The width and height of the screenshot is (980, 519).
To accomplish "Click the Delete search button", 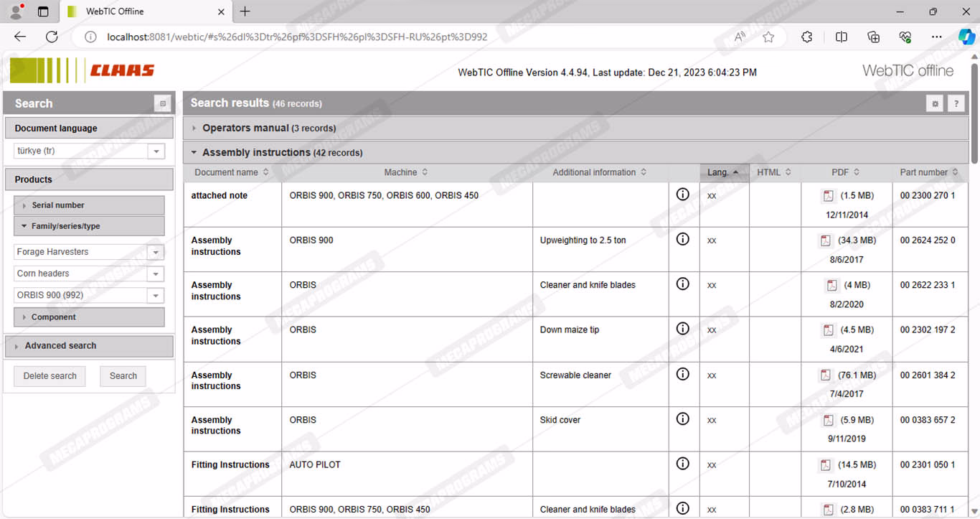I will [50, 376].
